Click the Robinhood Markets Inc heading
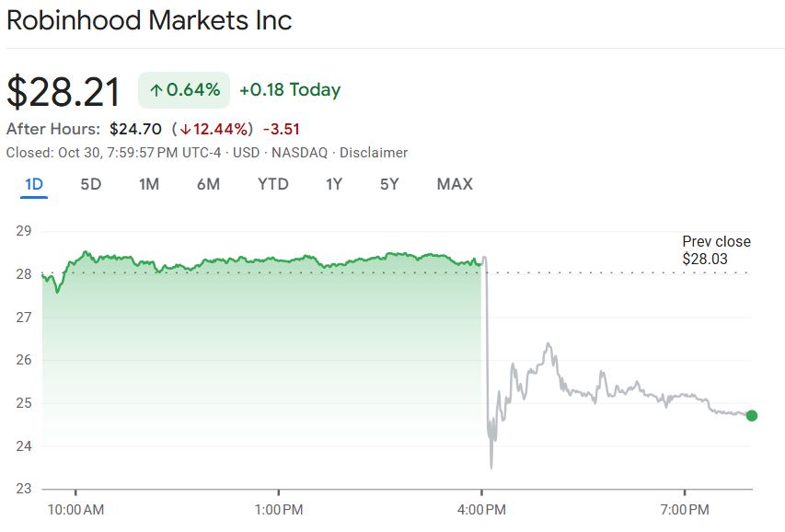This screenshot has height=532, width=785. tap(149, 20)
